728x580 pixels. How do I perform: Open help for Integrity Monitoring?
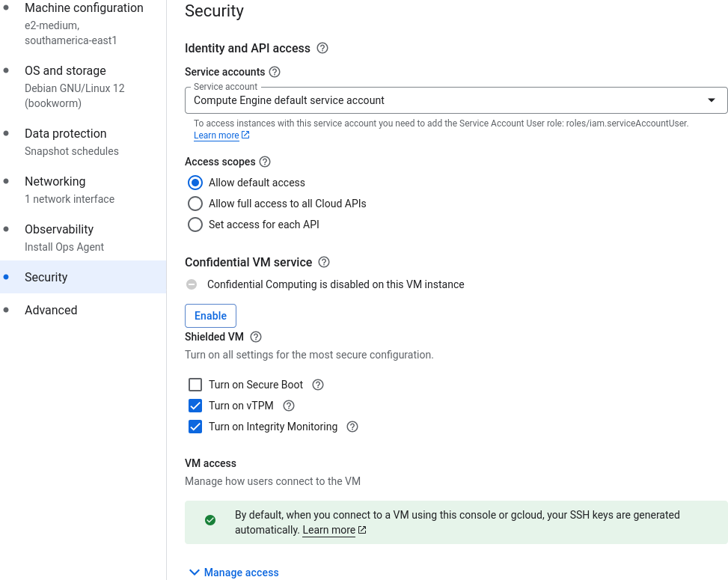[352, 427]
